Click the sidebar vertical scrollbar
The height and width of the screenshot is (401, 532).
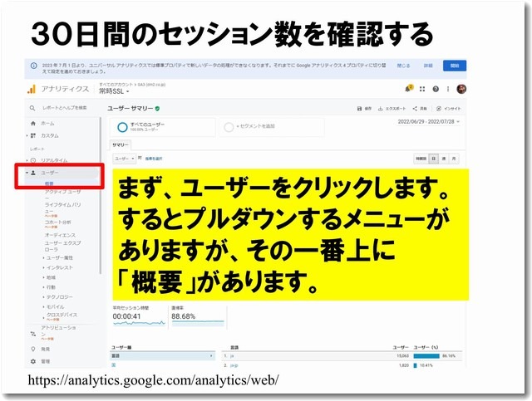tap(101, 196)
